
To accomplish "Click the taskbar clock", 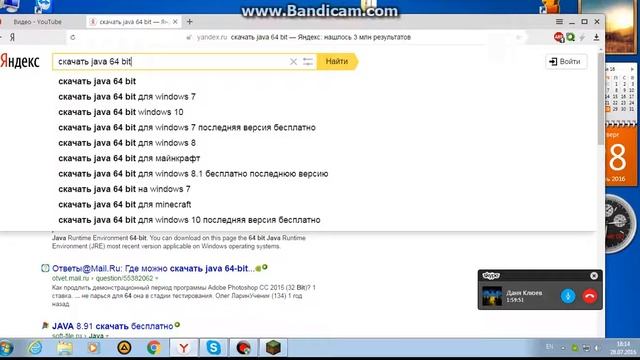I will click(623, 348).
